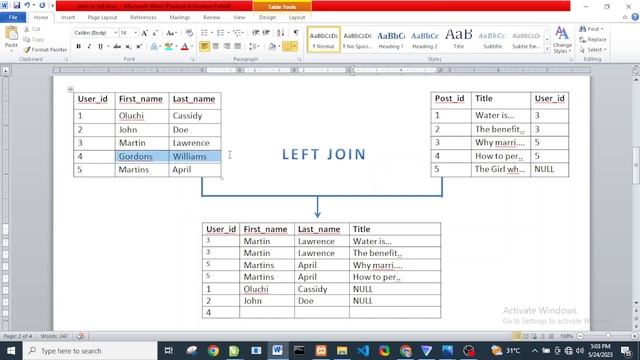Image resolution: width=640 pixels, height=360 pixels.
Task: Adjust the zoom slider
Action: [608, 336]
